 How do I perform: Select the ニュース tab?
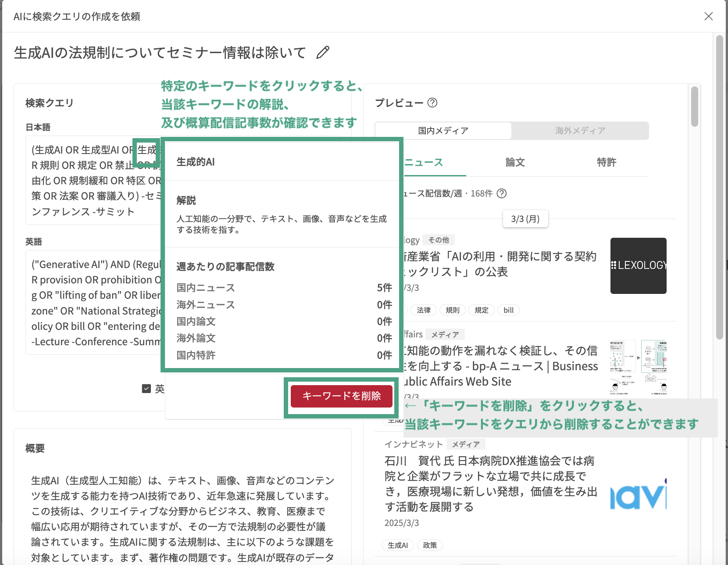point(423,162)
